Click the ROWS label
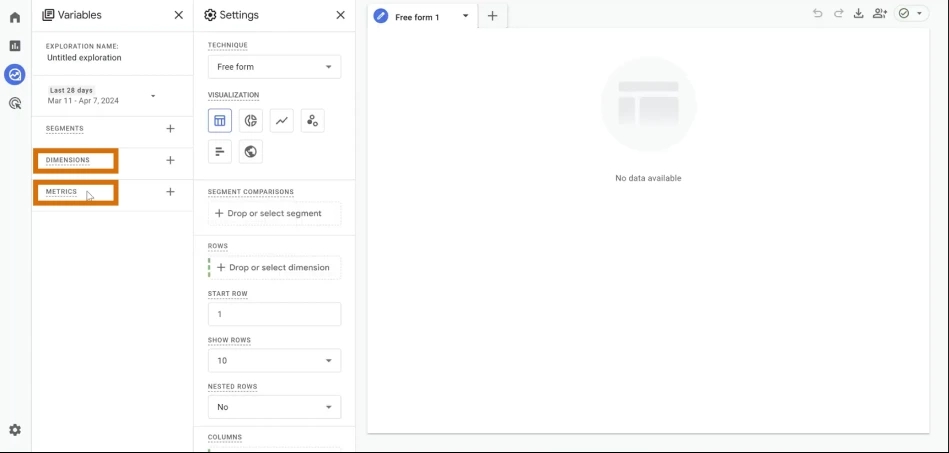This screenshot has height=453, width=949. click(x=218, y=246)
